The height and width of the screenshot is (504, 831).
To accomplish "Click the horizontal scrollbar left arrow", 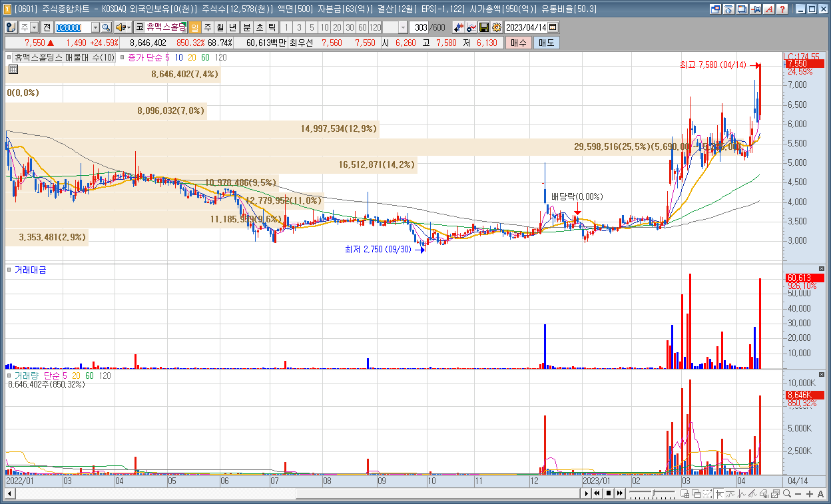I will (x=9, y=493).
